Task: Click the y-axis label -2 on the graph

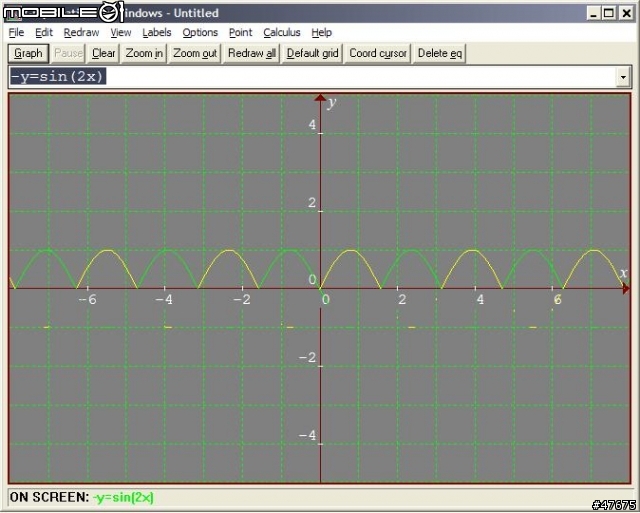Action: tap(307, 358)
